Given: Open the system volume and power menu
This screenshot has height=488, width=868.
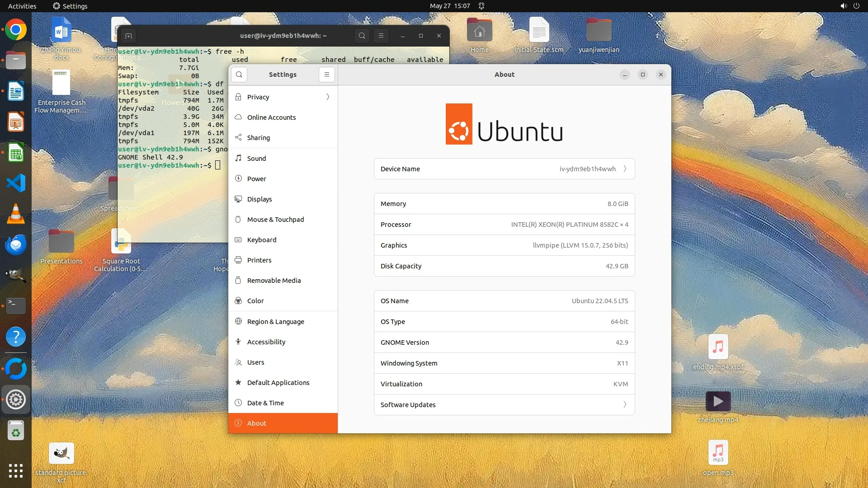Looking at the screenshot, I should (849, 6).
